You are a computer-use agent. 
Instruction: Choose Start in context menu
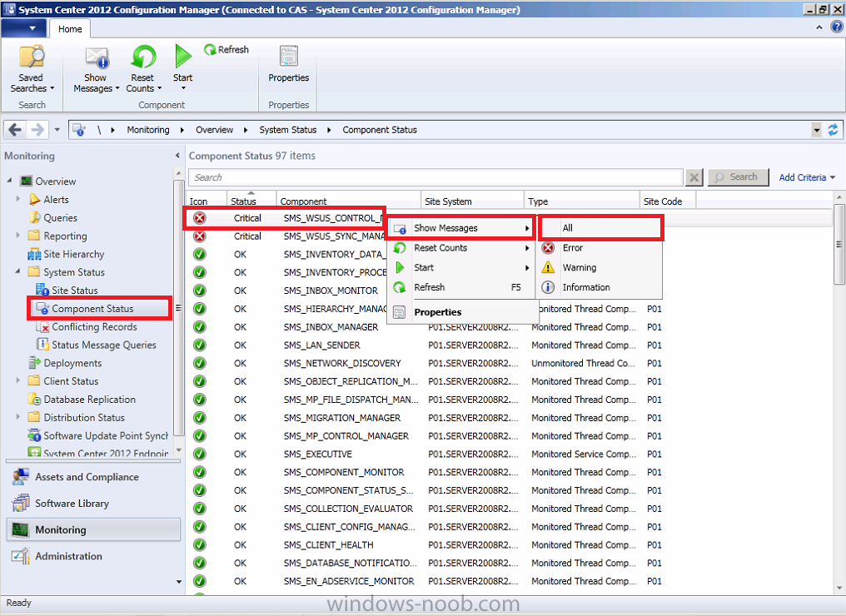460,267
